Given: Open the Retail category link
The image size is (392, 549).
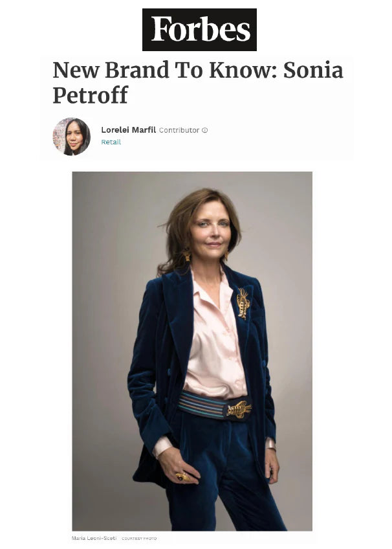Looking at the screenshot, I should [x=111, y=142].
